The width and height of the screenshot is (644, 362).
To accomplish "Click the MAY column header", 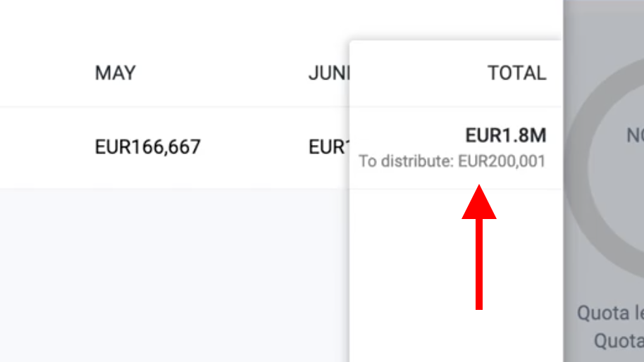I will [115, 73].
